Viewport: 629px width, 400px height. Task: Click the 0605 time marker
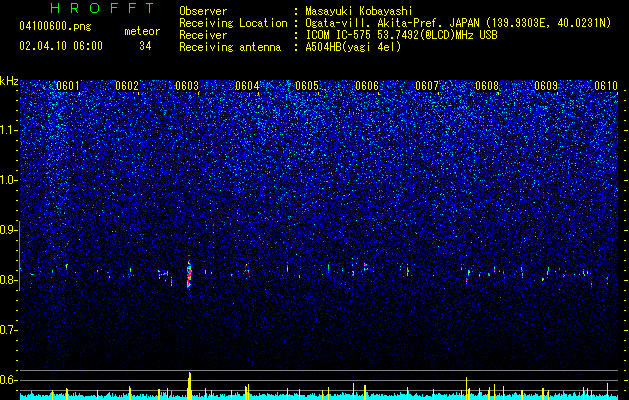tap(307, 86)
